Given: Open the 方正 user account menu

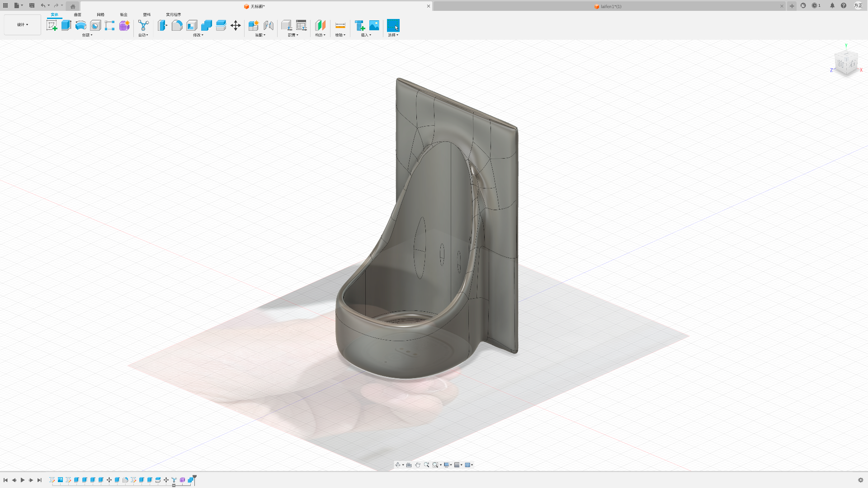Looking at the screenshot, I should (x=858, y=6).
